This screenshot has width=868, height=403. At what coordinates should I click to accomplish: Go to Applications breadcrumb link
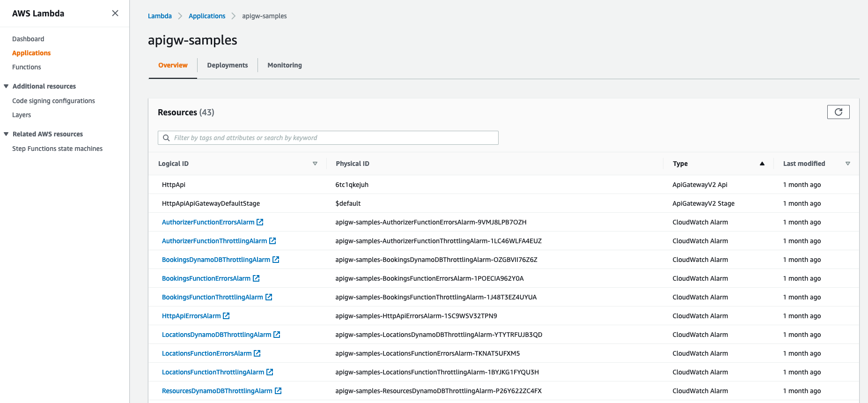(207, 16)
